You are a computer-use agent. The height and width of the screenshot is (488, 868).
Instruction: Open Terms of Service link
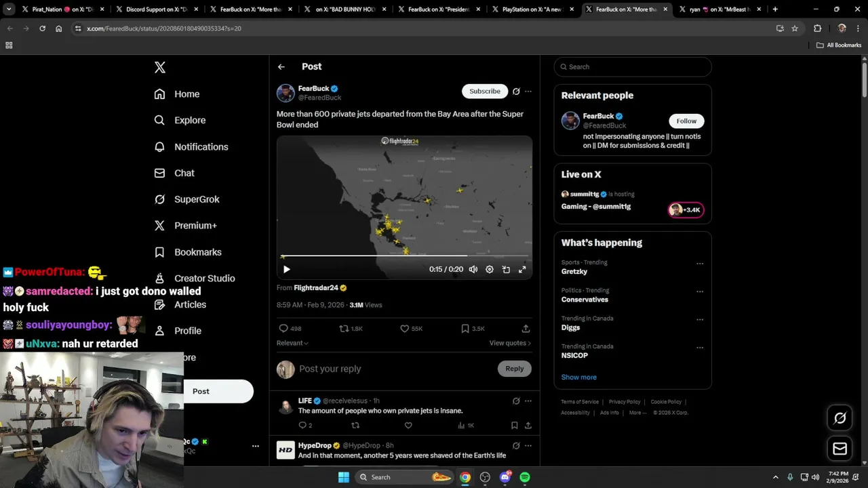pos(580,402)
